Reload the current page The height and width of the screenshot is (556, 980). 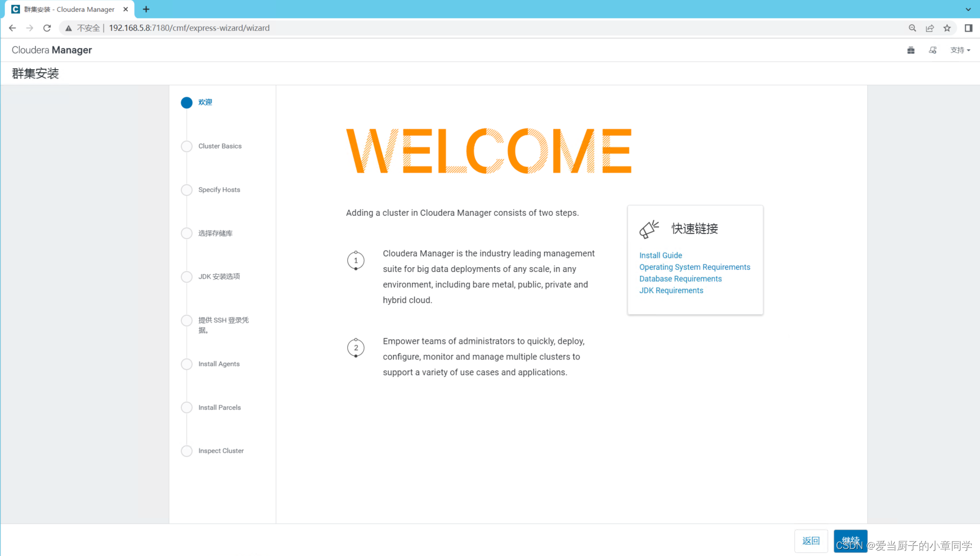(47, 28)
